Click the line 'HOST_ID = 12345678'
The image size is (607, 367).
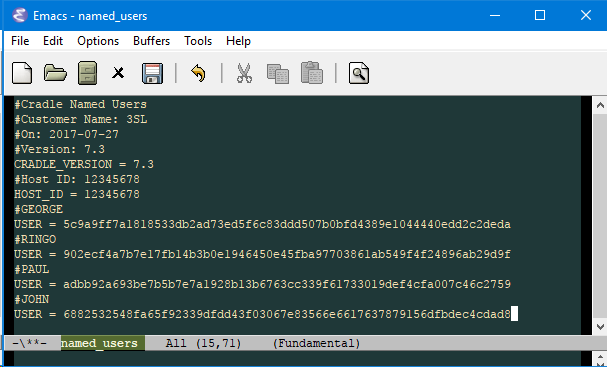[x=77, y=194]
